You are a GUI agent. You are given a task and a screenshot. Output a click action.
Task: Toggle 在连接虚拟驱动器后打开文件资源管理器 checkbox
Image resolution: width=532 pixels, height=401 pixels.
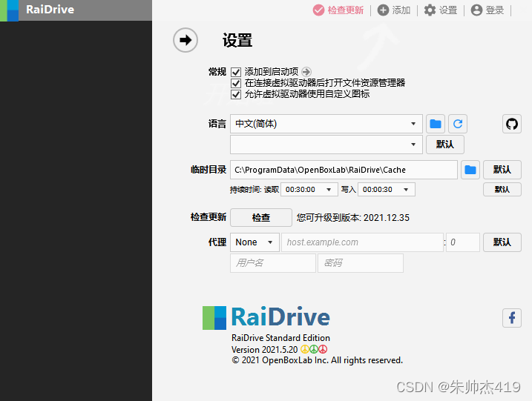[x=236, y=83]
